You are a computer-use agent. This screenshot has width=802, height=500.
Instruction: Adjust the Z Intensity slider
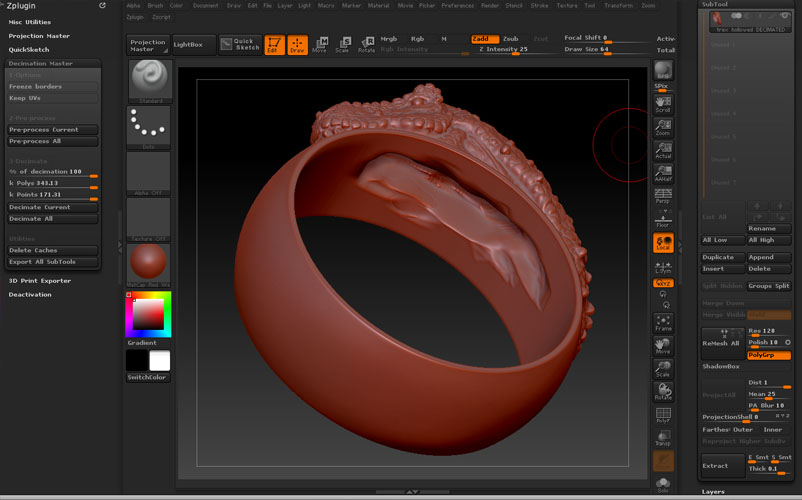click(515, 50)
